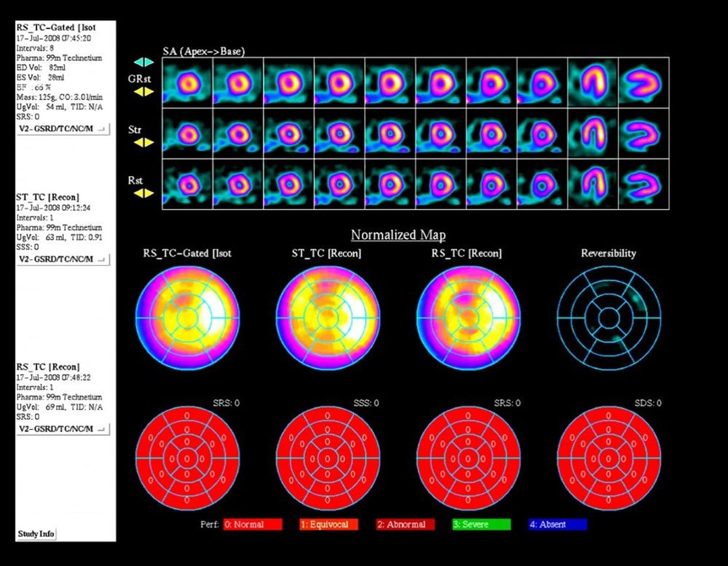Click the yellow left arrow beside Str
Viewport: 728px width, 566px height.
point(139,143)
